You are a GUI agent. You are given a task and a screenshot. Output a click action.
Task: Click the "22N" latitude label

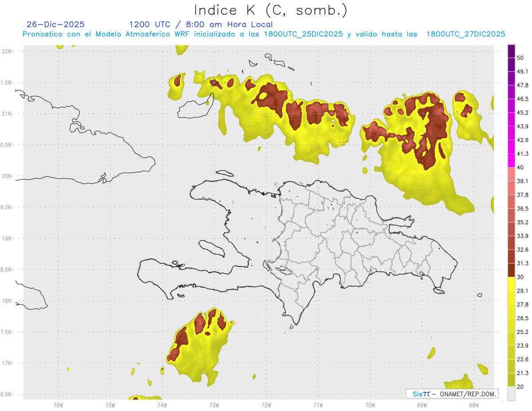(x=7, y=51)
